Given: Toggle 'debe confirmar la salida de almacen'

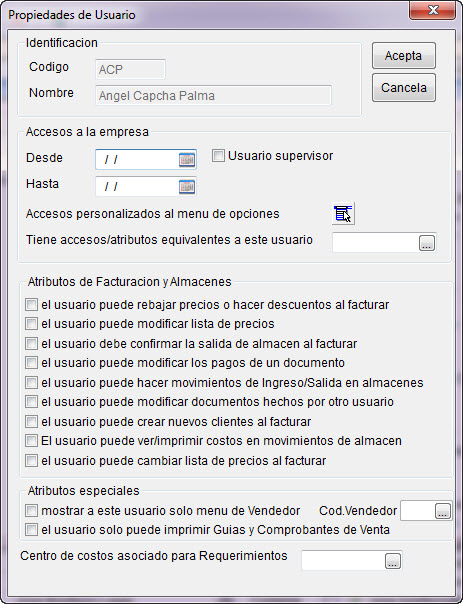Looking at the screenshot, I should click(x=31, y=343).
